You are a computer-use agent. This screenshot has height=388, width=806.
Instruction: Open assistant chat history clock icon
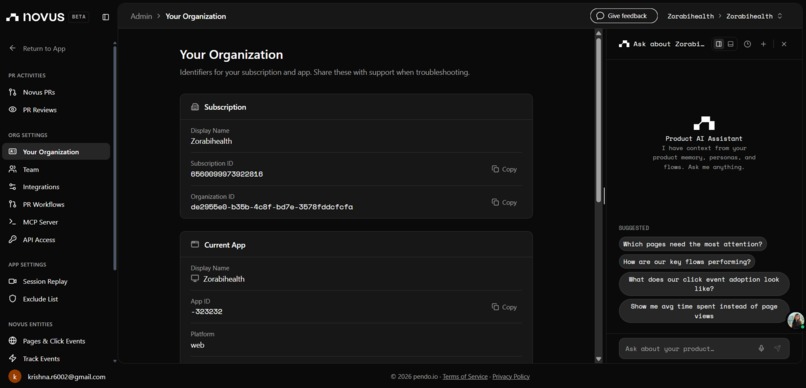(747, 44)
